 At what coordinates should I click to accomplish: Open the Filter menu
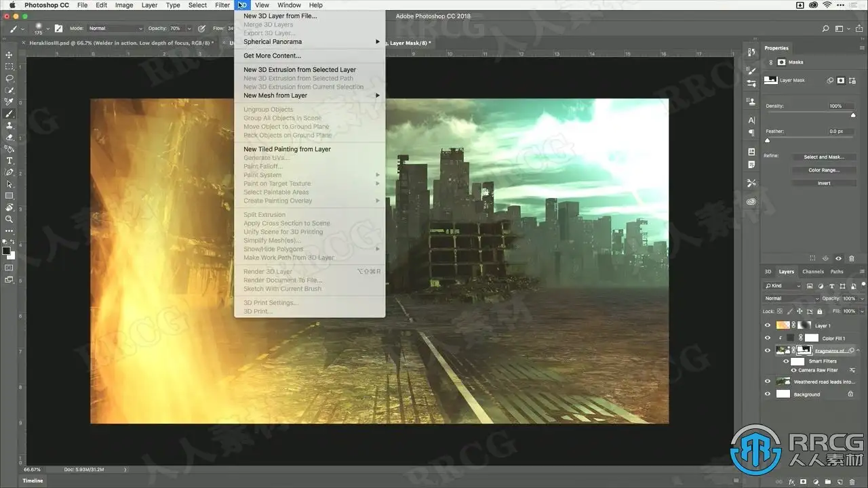coord(222,5)
